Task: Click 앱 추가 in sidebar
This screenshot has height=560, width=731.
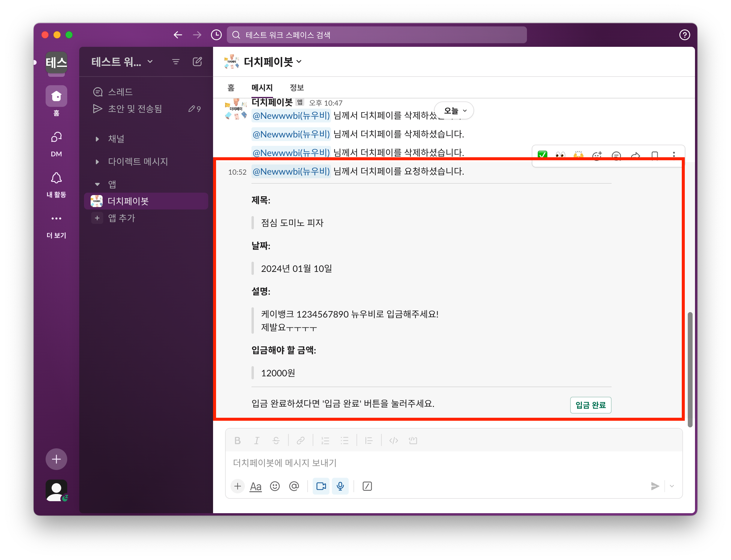Action: pos(146,218)
